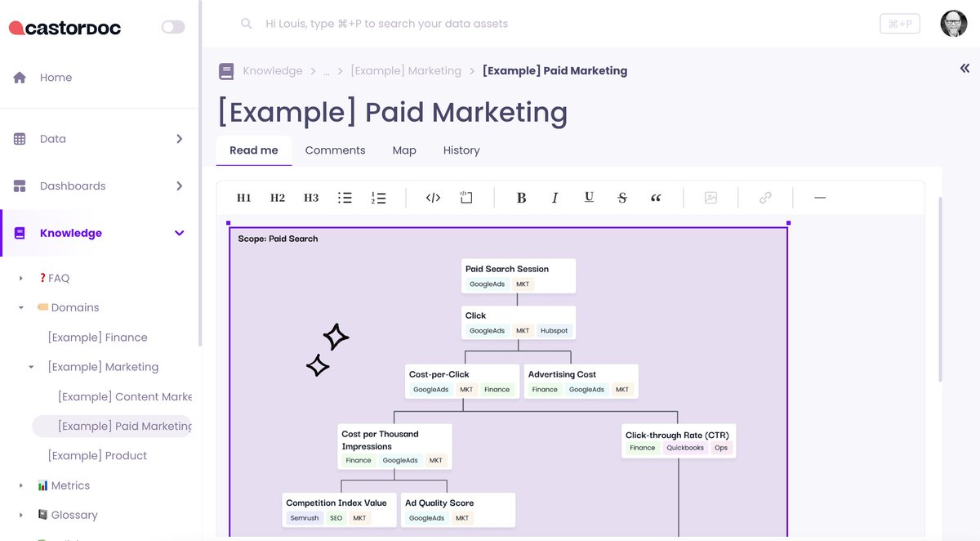Click the Home icon in sidebar
Screen dimensions: 980x541
click(20, 78)
